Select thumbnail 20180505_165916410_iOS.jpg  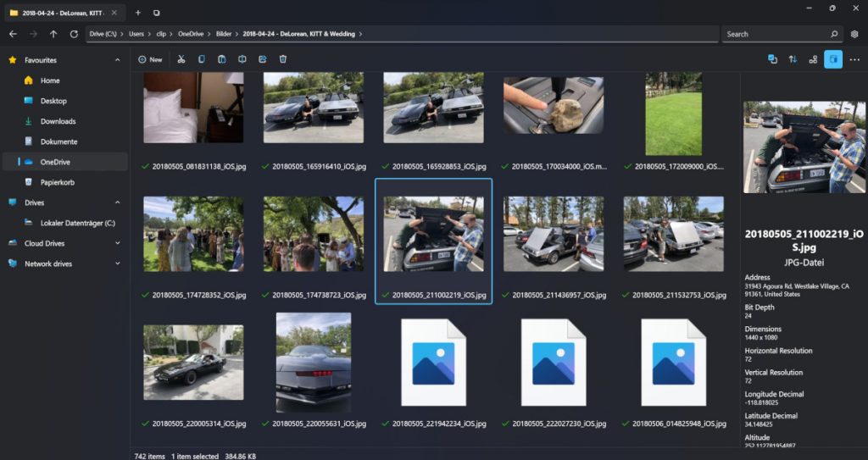point(314,108)
